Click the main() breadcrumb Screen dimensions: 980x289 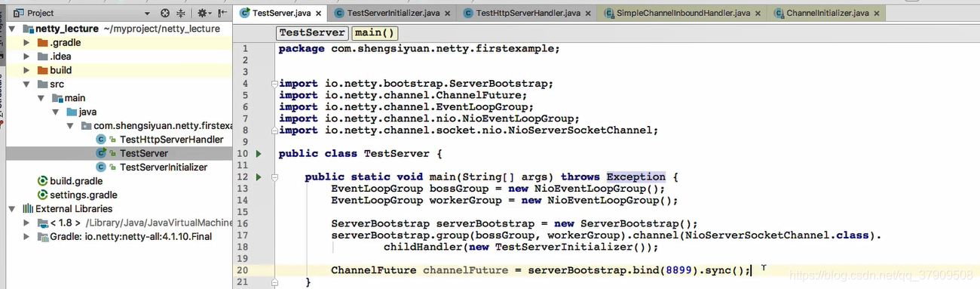coord(374,32)
